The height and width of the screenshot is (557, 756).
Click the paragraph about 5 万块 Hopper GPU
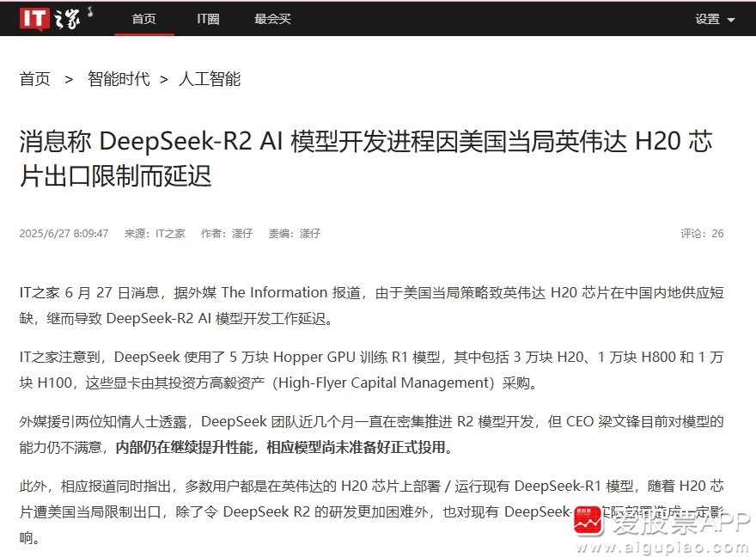coord(371,370)
